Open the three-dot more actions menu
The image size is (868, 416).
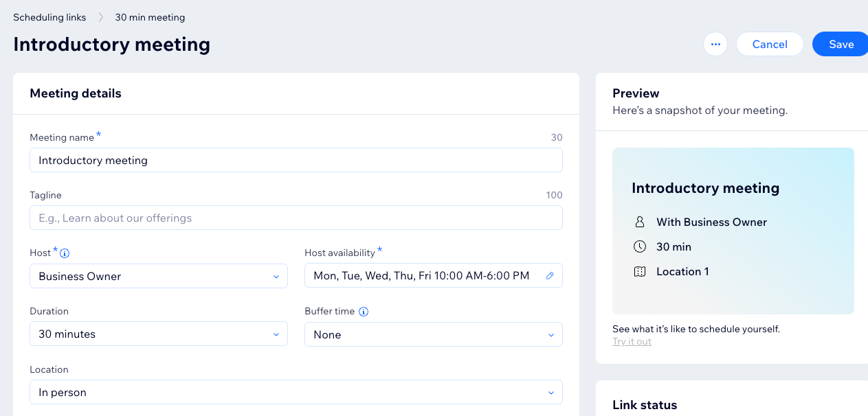pos(715,44)
